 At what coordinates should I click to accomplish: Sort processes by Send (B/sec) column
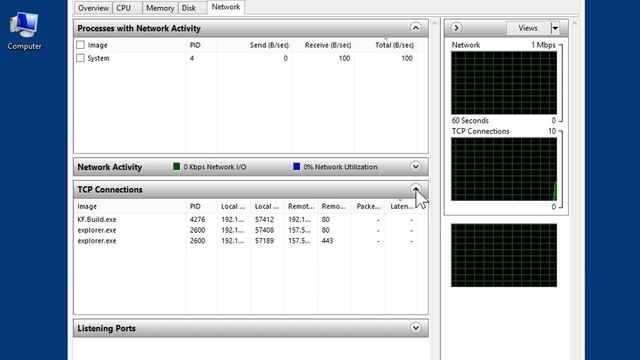269,45
